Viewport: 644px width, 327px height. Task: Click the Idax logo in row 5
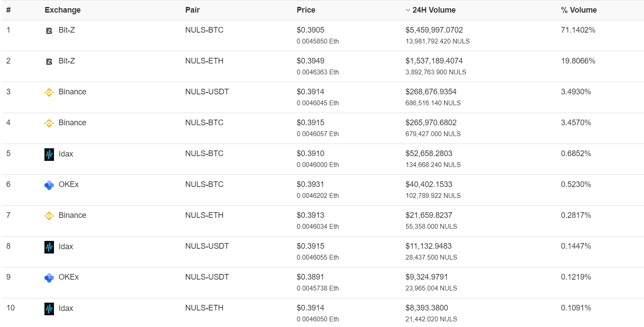(49, 154)
